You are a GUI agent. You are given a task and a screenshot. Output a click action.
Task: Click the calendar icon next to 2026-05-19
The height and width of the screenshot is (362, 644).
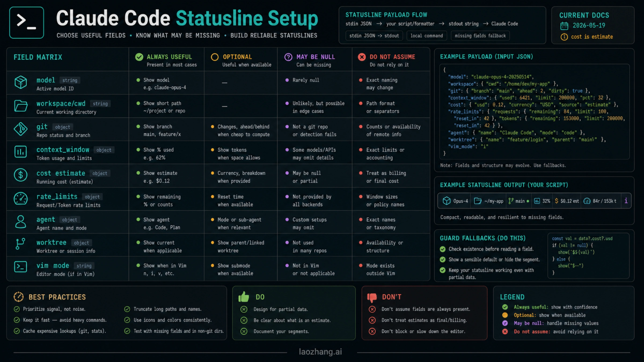564,26
